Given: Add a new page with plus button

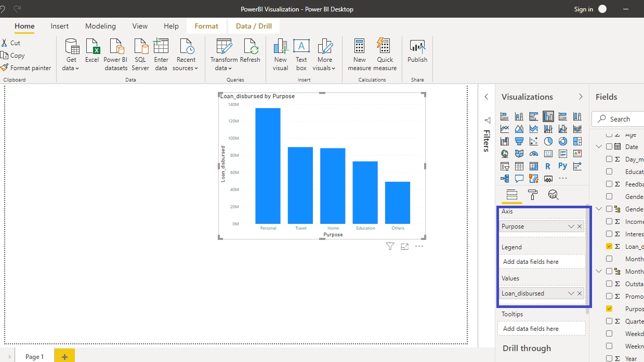Looking at the screenshot, I should (x=64, y=356).
